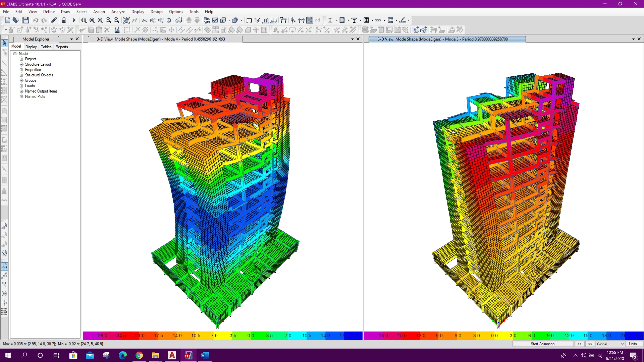Toggle Set Display Options checkmark icon
Image resolution: width=644 pixels, height=362 pixels.
pos(215,20)
